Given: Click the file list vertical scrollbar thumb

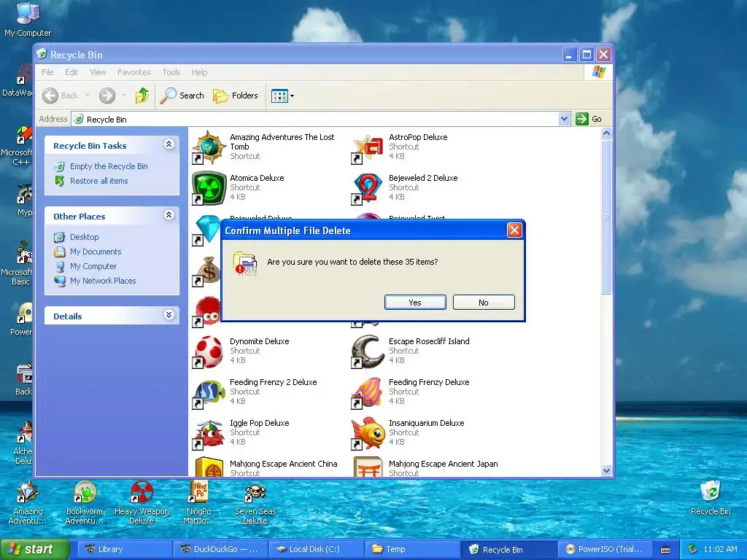Looking at the screenshot, I should click(606, 217).
